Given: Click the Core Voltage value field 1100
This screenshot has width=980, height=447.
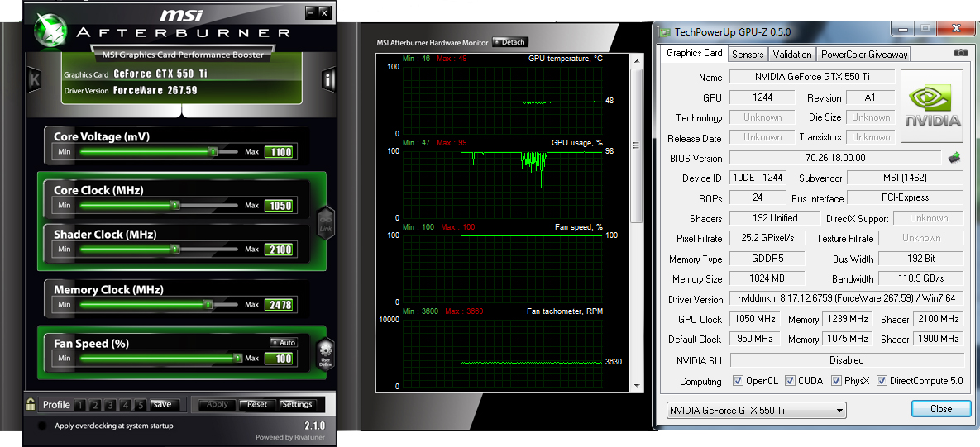Looking at the screenshot, I should (x=278, y=152).
